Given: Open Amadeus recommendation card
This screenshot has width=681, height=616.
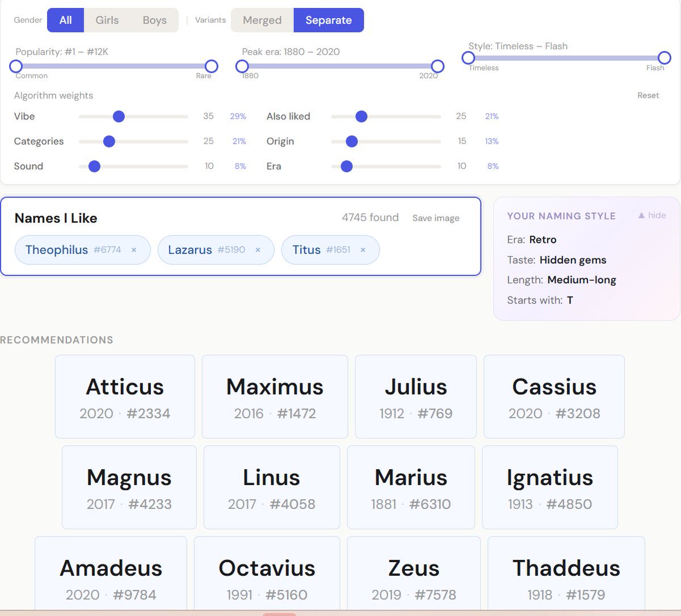Looking at the screenshot, I should 111,574.
